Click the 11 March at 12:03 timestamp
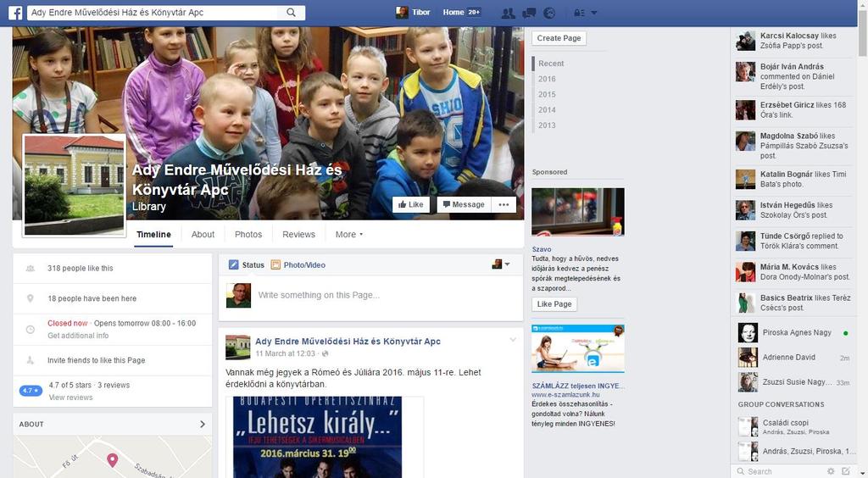 287,353
